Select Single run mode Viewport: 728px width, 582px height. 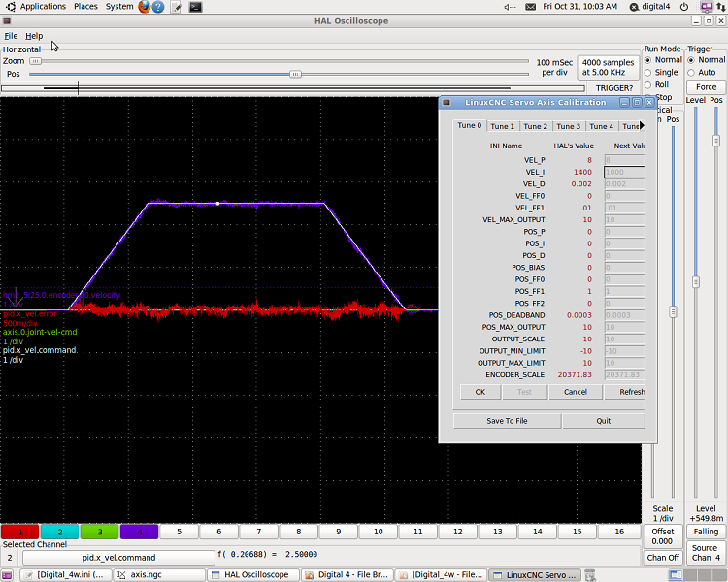click(x=661, y=73)
